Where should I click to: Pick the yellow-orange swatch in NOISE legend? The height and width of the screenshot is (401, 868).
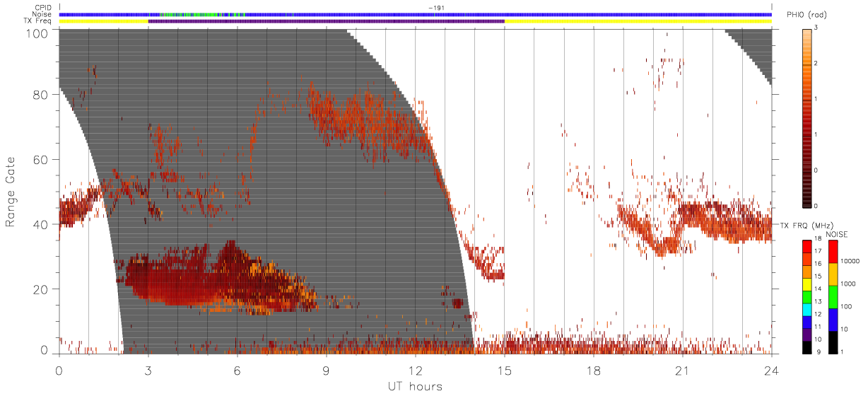pyautogui.click(x=833, y=274)
